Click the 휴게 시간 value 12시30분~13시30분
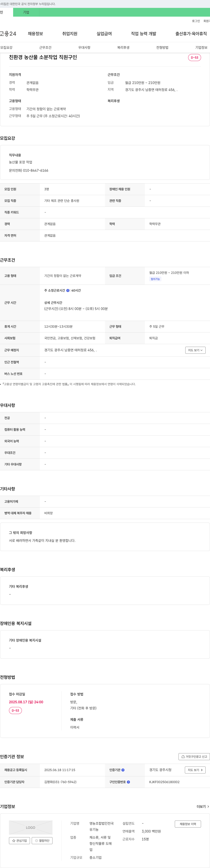The width and height of the screenshot is (210, 868). (x=58, y=327)
